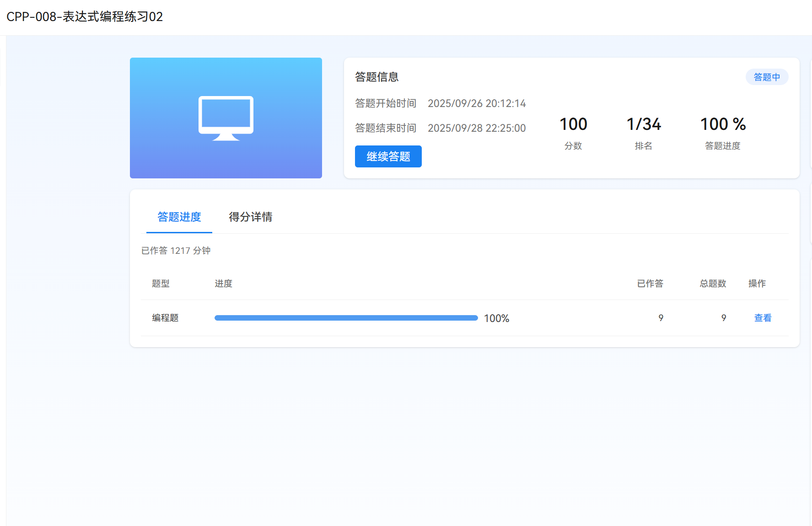The image size is (812, 526).
Task: Click the 题型 column header
Action: click(x=161, y=284)
